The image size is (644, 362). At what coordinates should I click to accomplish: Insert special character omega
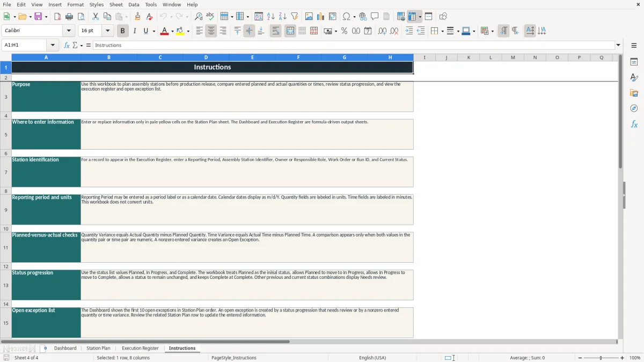click(346, 17)
